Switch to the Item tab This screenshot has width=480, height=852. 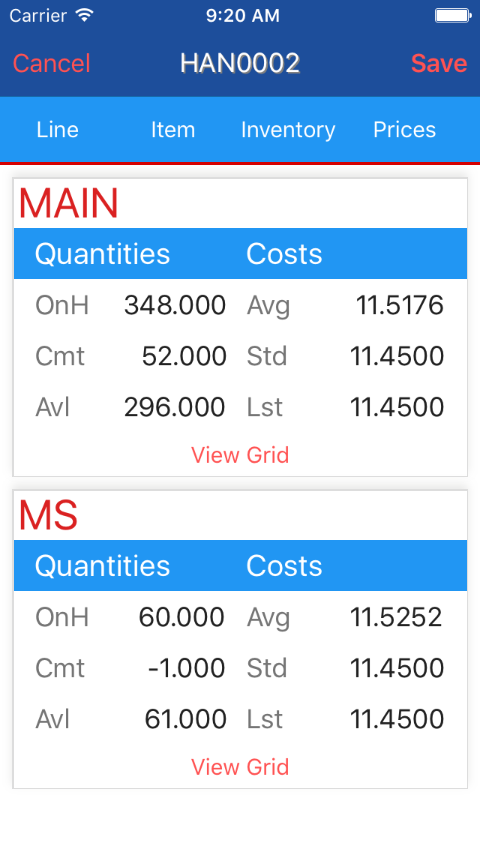pyautogui.click(x=173, y=130)
